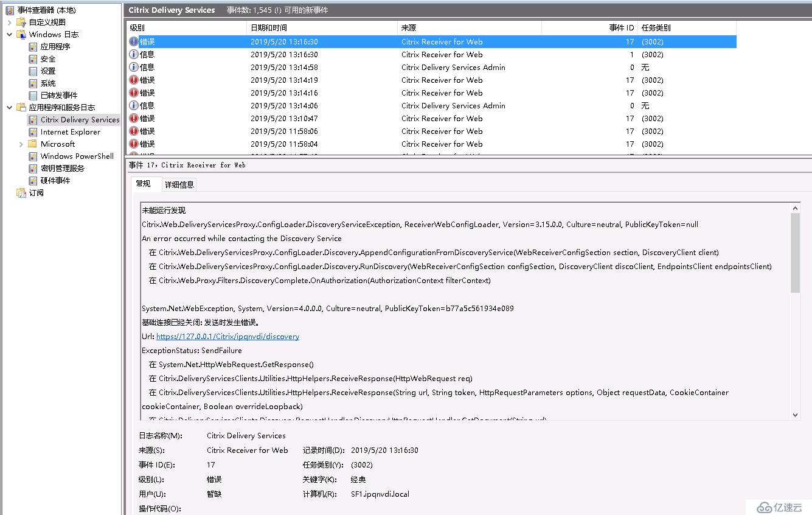Click error icon of 13:14:16 row

134,93
